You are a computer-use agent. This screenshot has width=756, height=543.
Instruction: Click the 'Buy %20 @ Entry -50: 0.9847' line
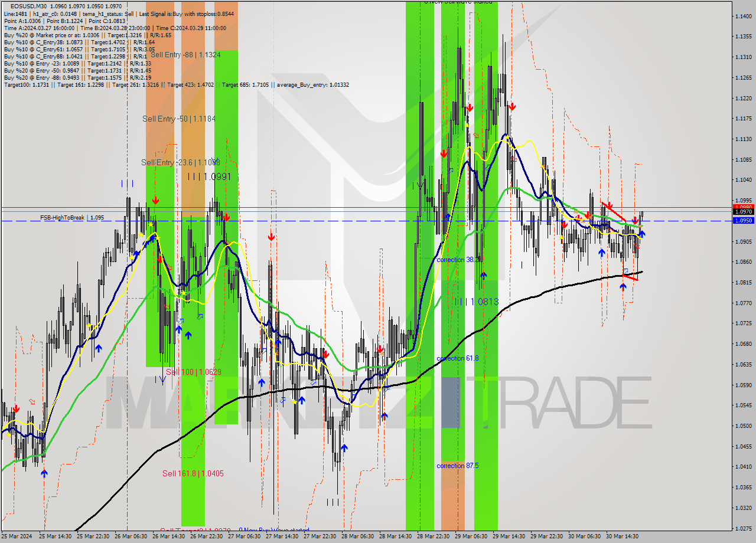tap(77, 70)
